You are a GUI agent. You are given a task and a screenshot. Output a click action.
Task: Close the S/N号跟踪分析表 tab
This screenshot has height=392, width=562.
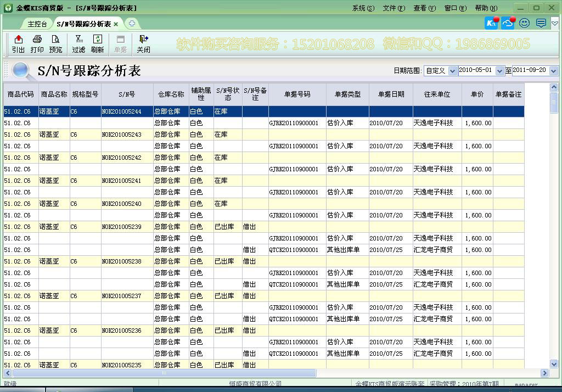coord(115,24)
